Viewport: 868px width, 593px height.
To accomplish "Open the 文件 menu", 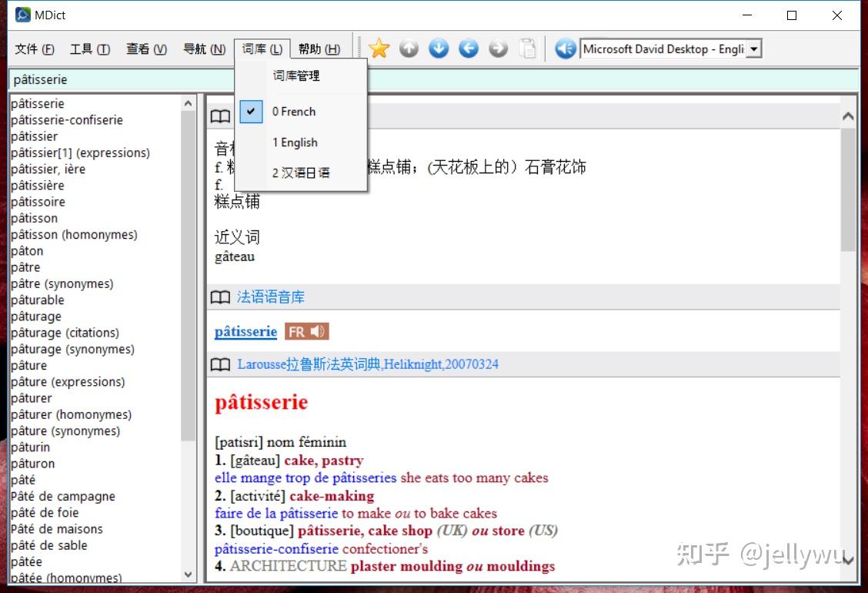I will [34, 48].
